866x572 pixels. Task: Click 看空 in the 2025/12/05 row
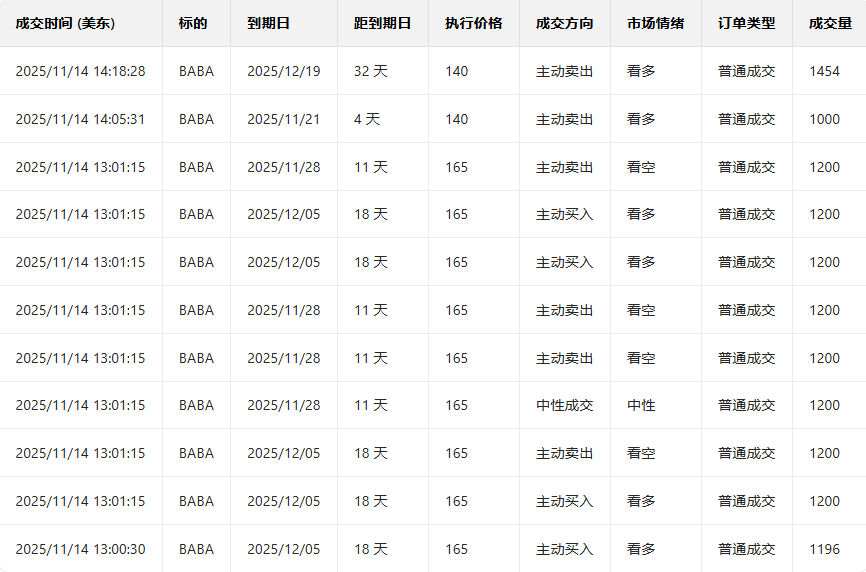point(641,453)
